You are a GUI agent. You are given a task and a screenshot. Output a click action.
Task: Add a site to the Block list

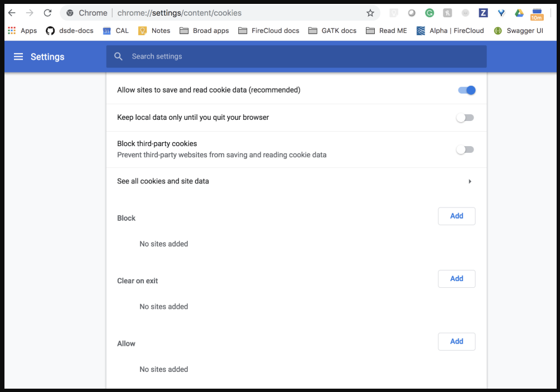(456, 216)
